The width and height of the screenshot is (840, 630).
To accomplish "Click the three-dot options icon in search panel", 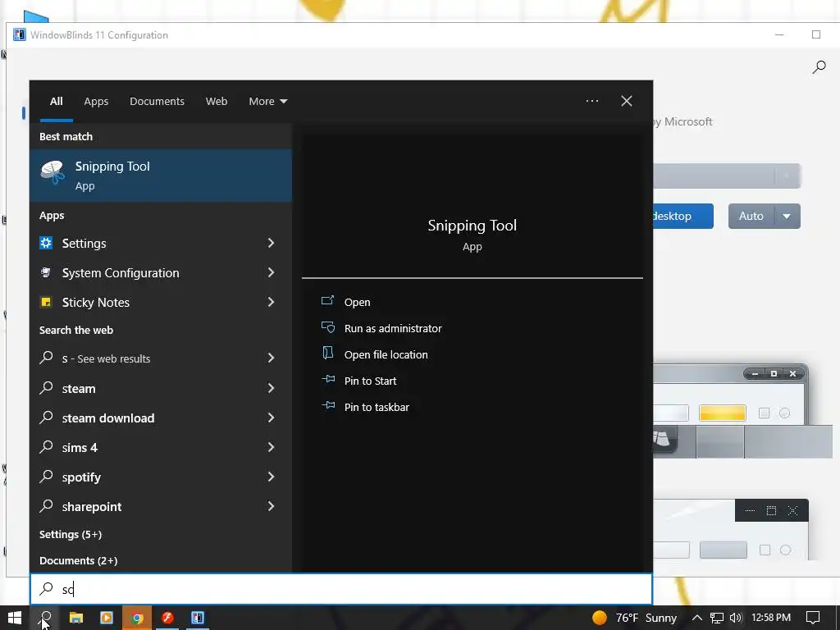I will pos(592,101).
